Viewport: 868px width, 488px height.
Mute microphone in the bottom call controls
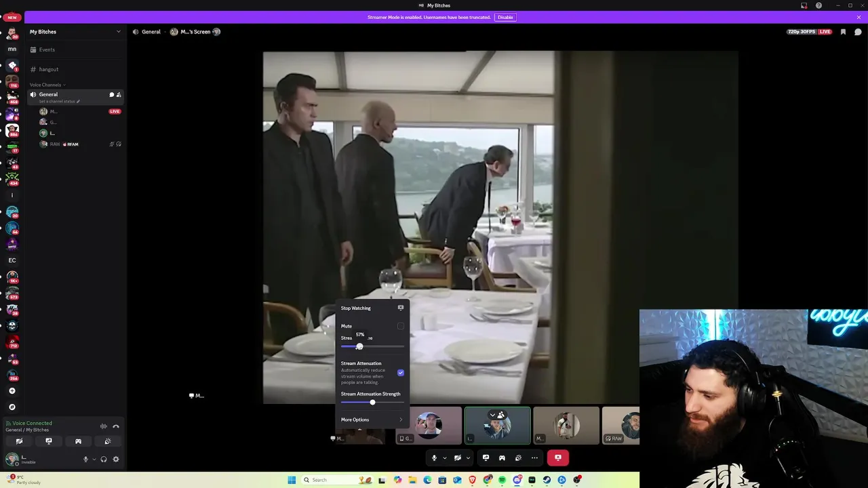pyautogui.click(x=435, y=457)
